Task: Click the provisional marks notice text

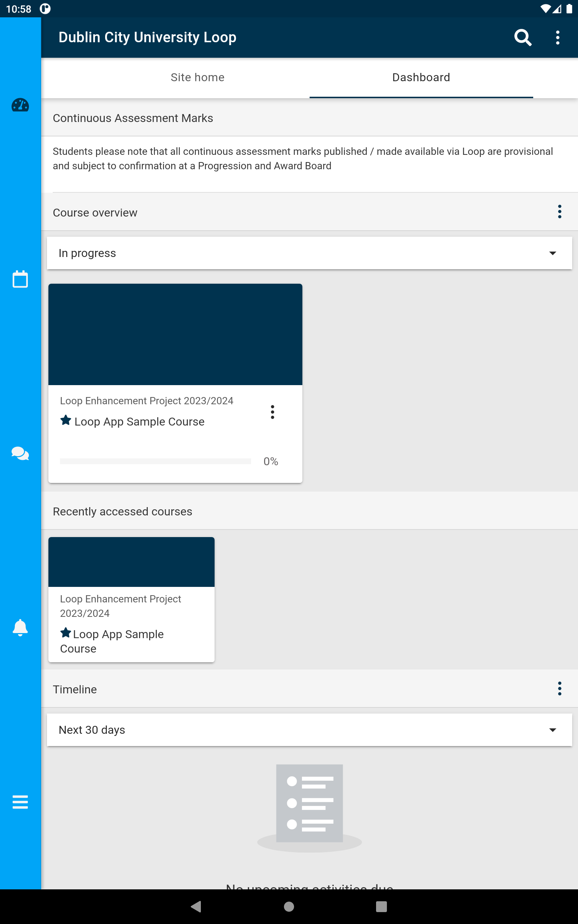Action: click(x=303, y=158)
